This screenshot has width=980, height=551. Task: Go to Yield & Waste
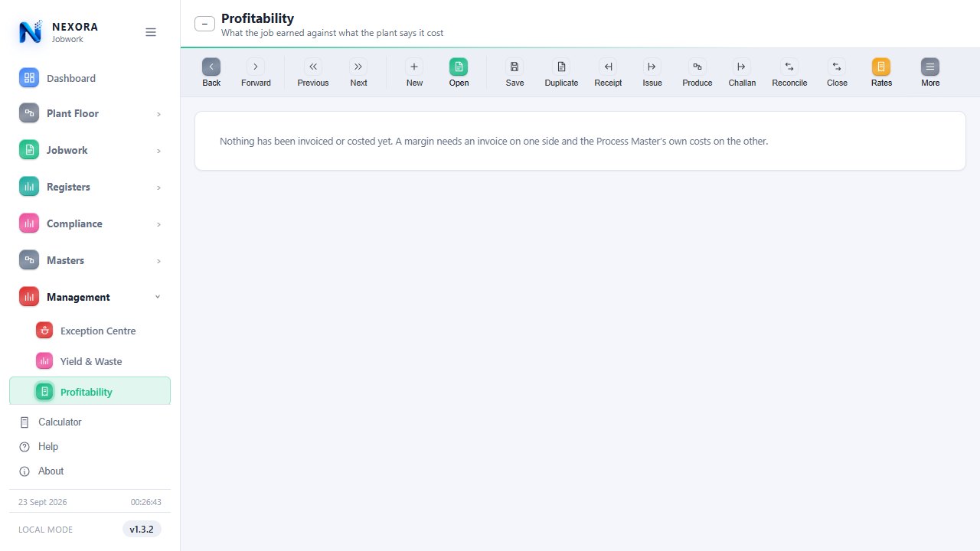click(x=90, y=361)
